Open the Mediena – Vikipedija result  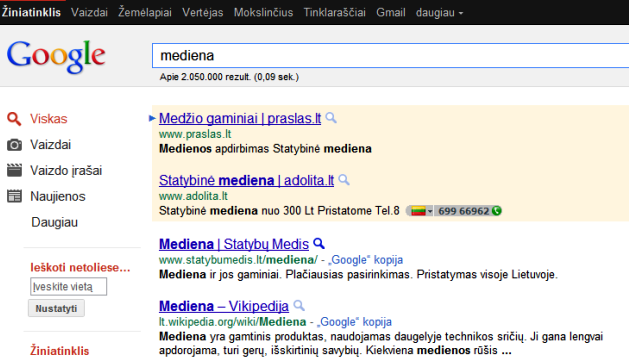point(224,306)
